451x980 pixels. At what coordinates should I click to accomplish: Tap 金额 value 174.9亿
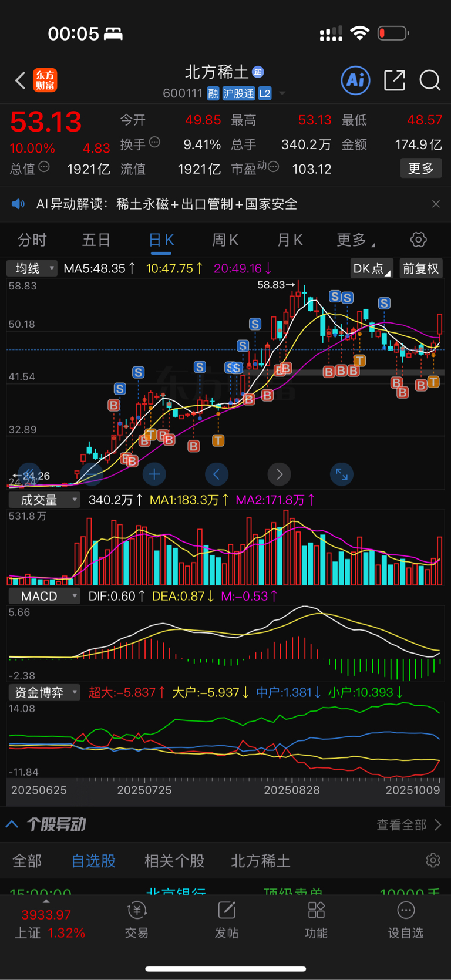tap(418, 144)
